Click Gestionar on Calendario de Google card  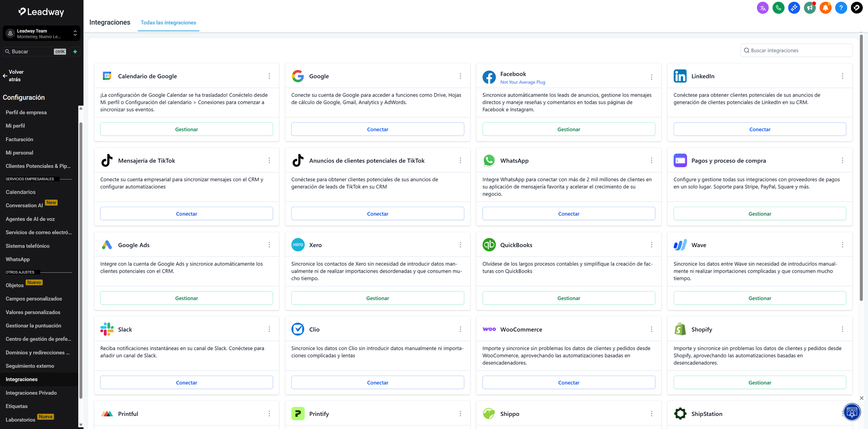187,129
